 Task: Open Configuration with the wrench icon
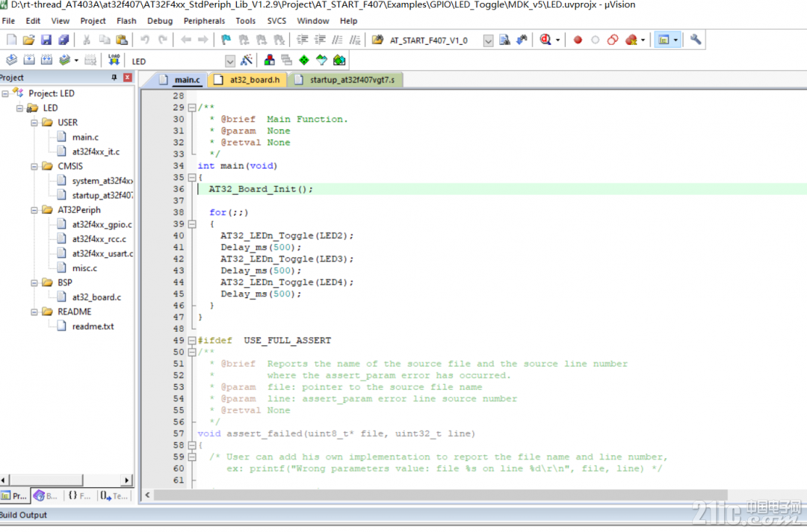tap(696, 40)
